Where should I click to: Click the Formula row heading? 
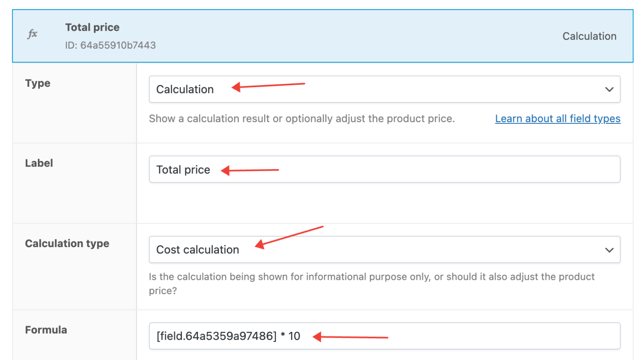46,330
